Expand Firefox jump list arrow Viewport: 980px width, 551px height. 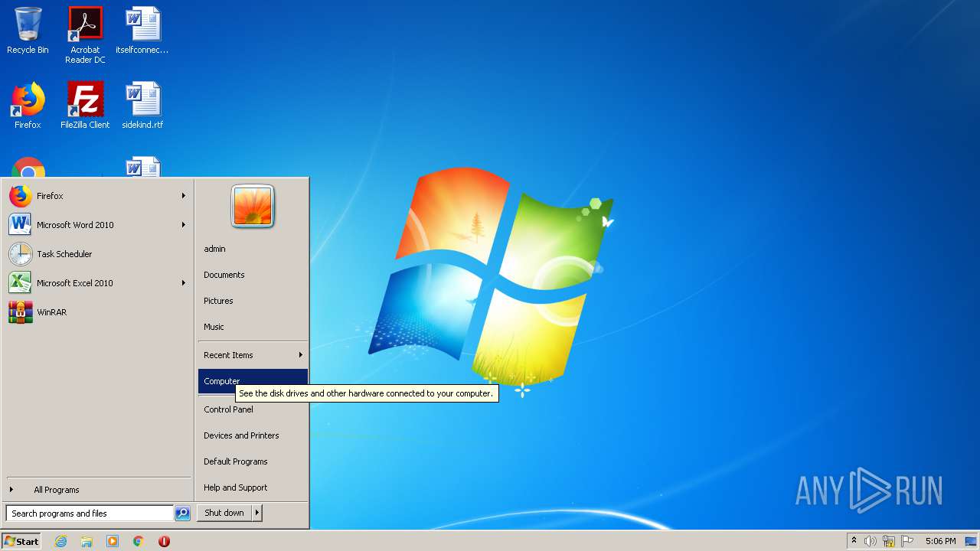pos(184,196)
